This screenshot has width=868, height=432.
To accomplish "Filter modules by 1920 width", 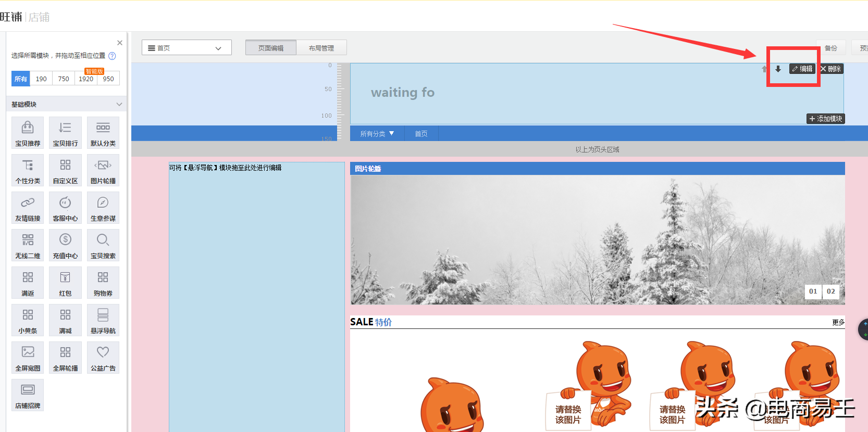I will click(86, 79).
